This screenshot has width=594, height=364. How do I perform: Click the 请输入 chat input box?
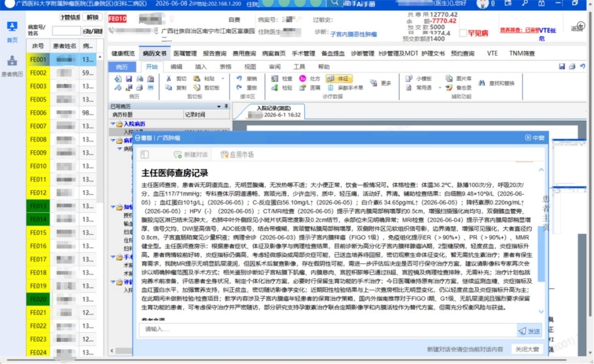click(x=328, y=330)
